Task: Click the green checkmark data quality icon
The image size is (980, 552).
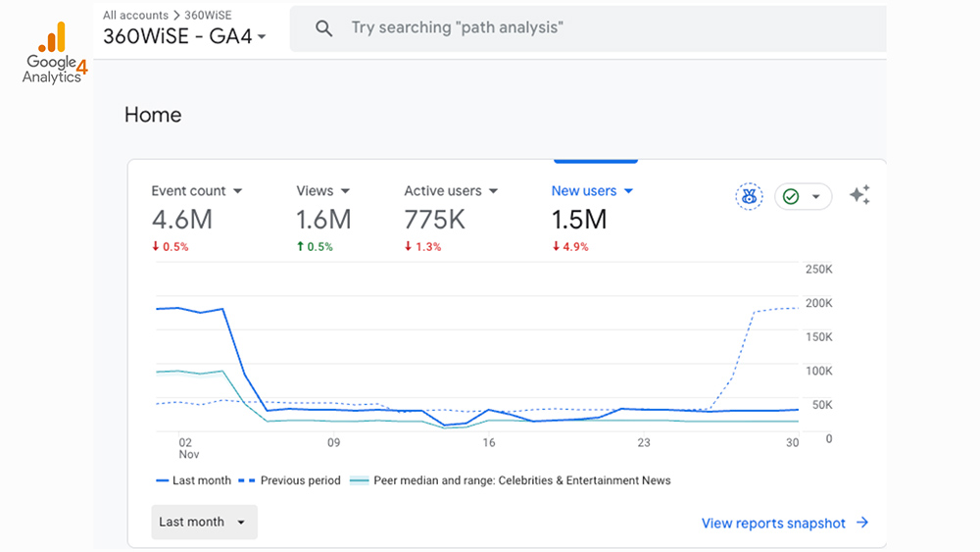Action: pyautogui.click(x=792, y=196)
